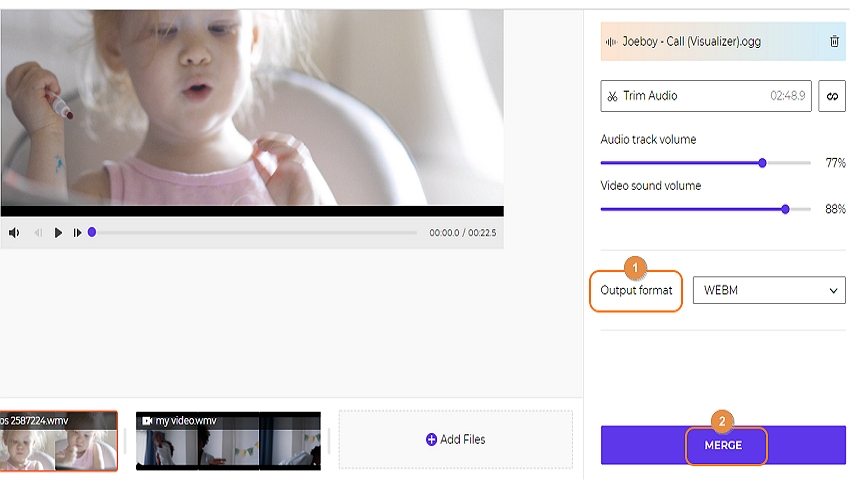The height and width of the screenshot is (480, 850).
Task: Open the WEBM output format dropdown
Action: coord(769,290)
